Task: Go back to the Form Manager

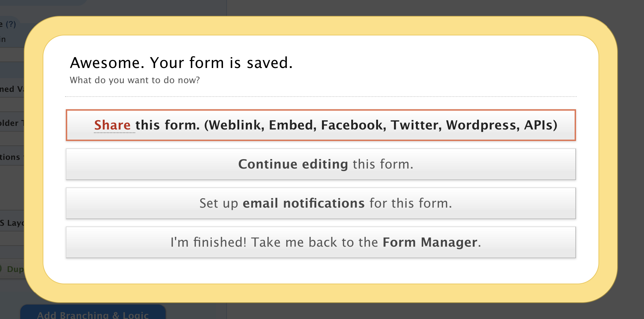Action: pyautogui.click(x=321, y=242)
